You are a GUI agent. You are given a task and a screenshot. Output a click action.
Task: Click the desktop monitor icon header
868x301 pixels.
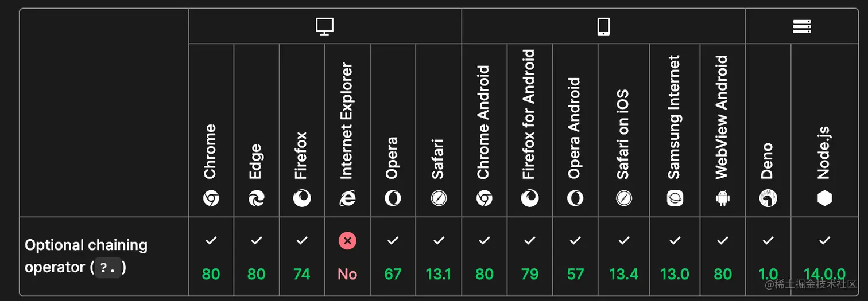click(325, 26)
